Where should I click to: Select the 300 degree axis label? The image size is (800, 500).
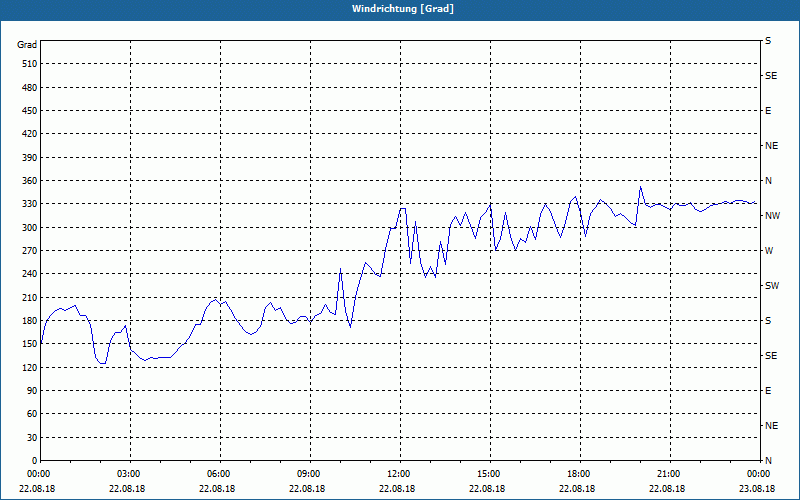30,227
